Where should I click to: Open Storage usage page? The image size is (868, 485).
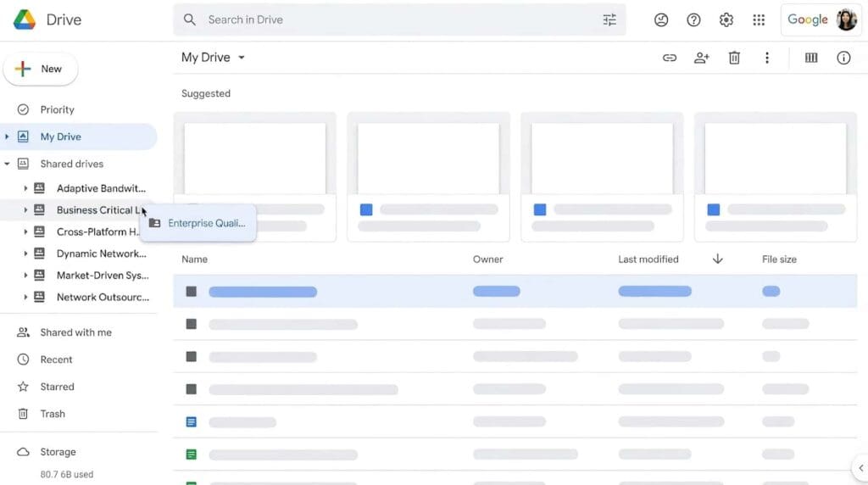[x=58, y=452]
